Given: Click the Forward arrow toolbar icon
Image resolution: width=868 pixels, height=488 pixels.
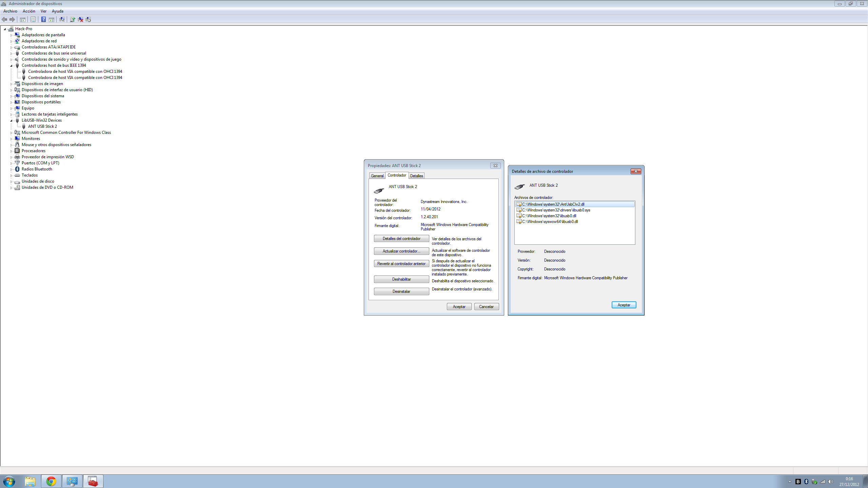Looking at the screenshot, I should [12, 19].
